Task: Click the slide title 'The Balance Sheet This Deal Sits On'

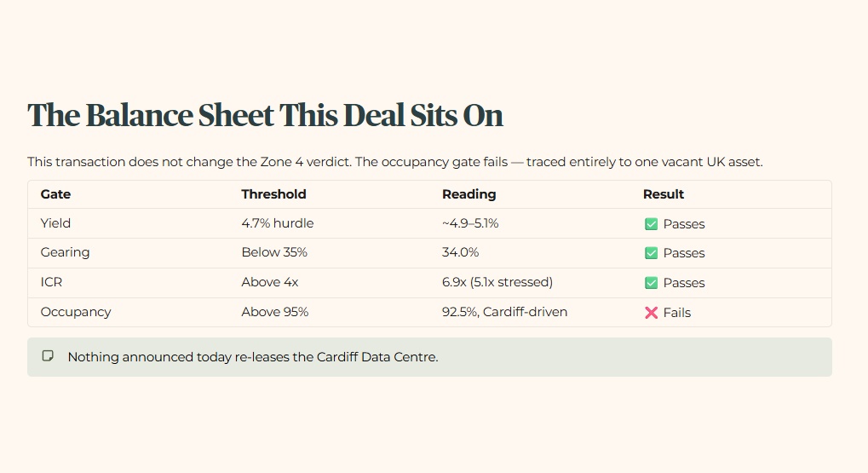Action: coord(265,115)
